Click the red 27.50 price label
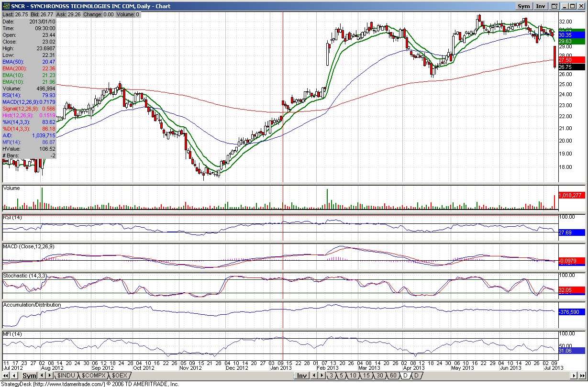Screen dimensions: 588x387 click(x=572, y=59)
